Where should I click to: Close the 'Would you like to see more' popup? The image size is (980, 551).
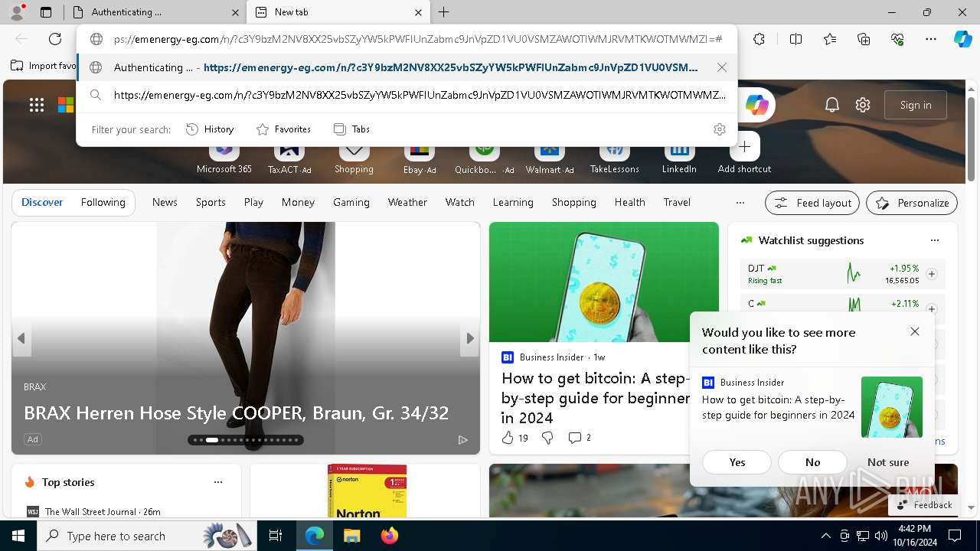915,331
